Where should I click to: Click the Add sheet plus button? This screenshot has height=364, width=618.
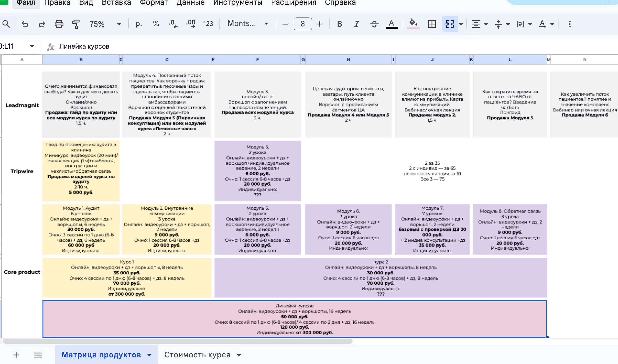tap(16, 355)
